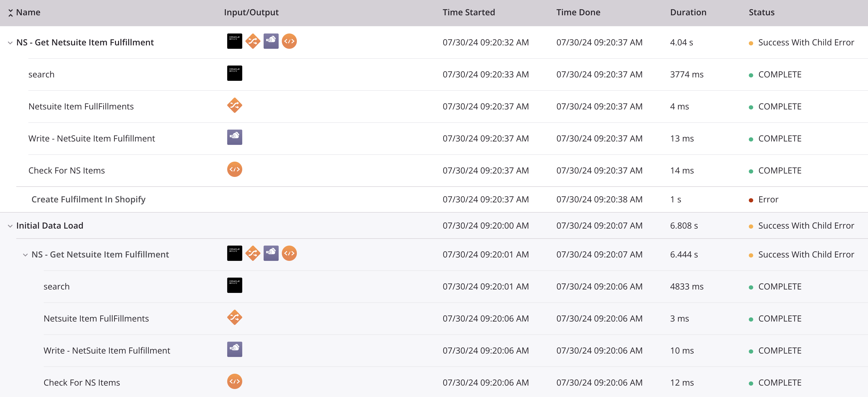Screen dimensions: 868x397
Task: Click orange code icon in nested NS - Get Netsuite Item Fulfillment row
Action: pos(289,253)
